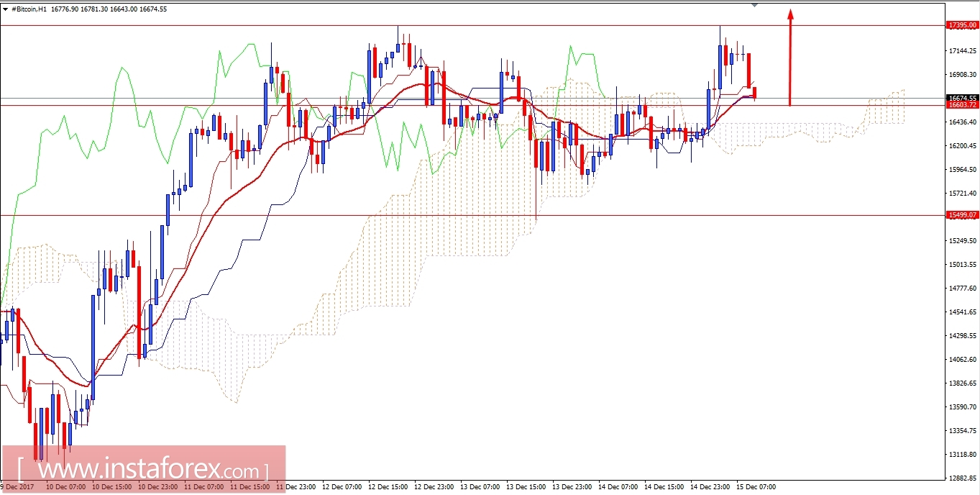Screen dimensions: 980x495
Task: Click time axis label 12 Dec 23:00
Action: (x=433, y=487)
